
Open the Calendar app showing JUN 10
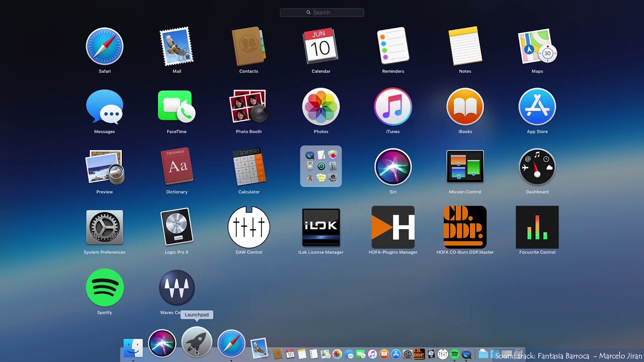tap(321, 46)
